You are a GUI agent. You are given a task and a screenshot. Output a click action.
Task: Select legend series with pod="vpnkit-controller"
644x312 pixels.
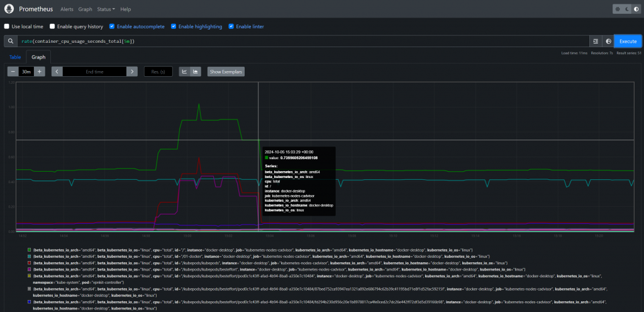coord(318,279)
